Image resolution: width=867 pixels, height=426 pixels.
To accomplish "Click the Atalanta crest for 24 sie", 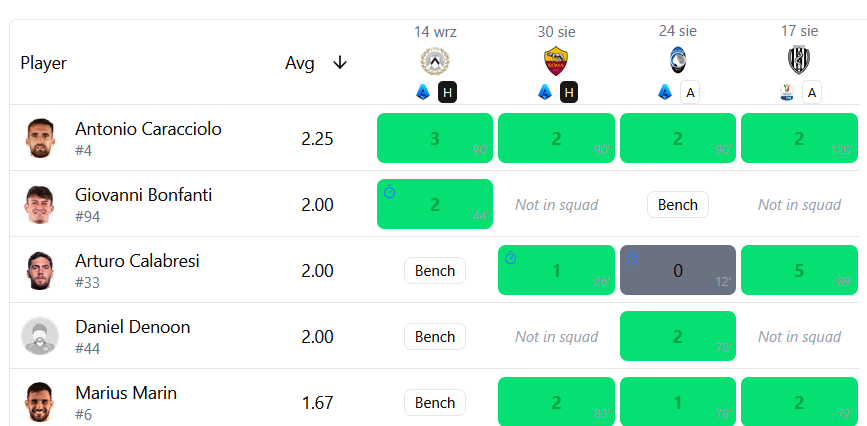I will pos(677,60).
